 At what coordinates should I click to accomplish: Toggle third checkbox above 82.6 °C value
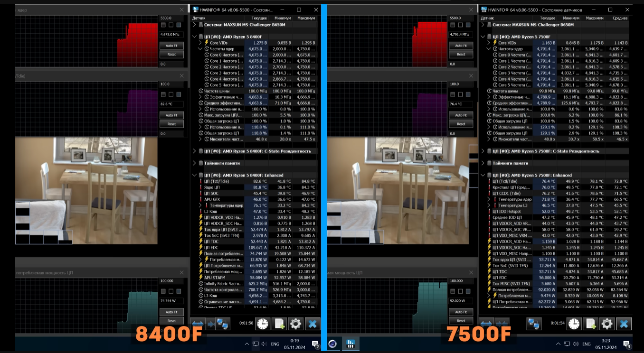[x=179, y=94]
